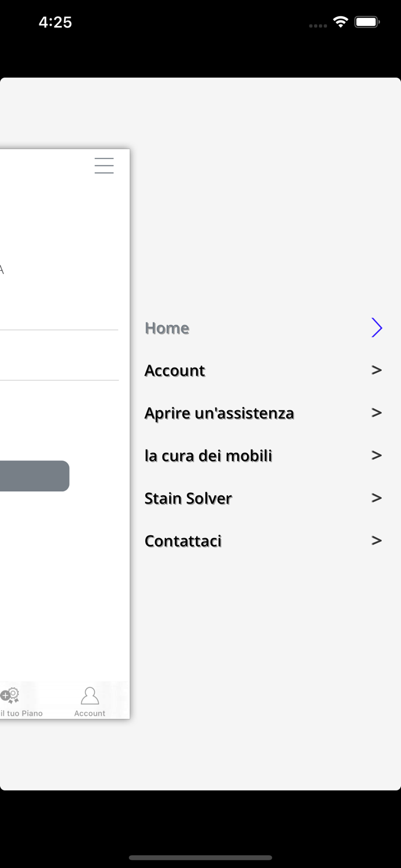Select Home in the side menu

(167, 328)
